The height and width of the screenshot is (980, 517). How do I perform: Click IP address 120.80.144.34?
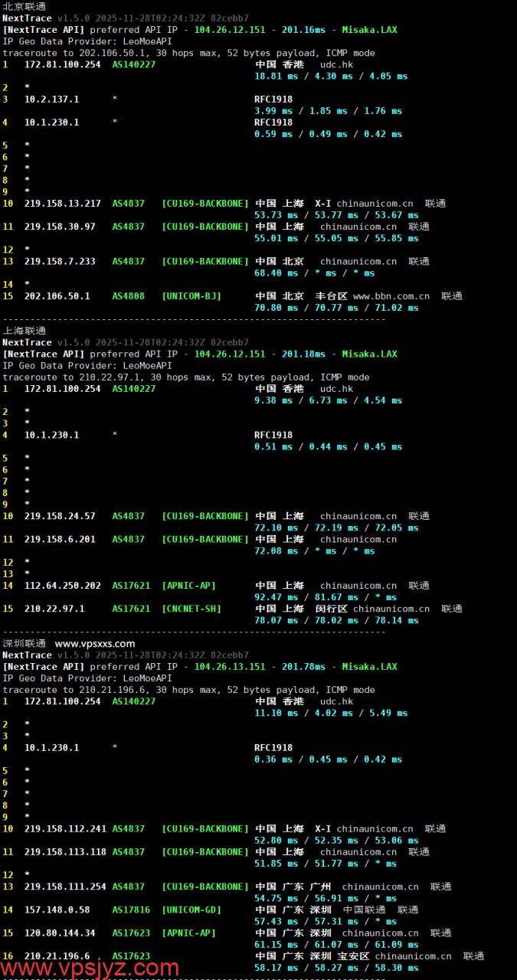point(60,933)
